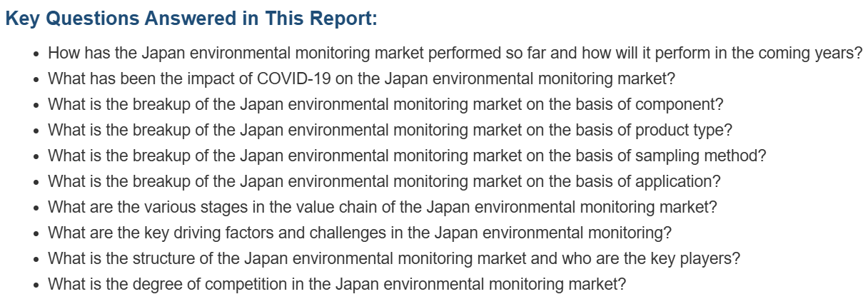
Task: Click the breakup by application question
Action: click(384, 181)
